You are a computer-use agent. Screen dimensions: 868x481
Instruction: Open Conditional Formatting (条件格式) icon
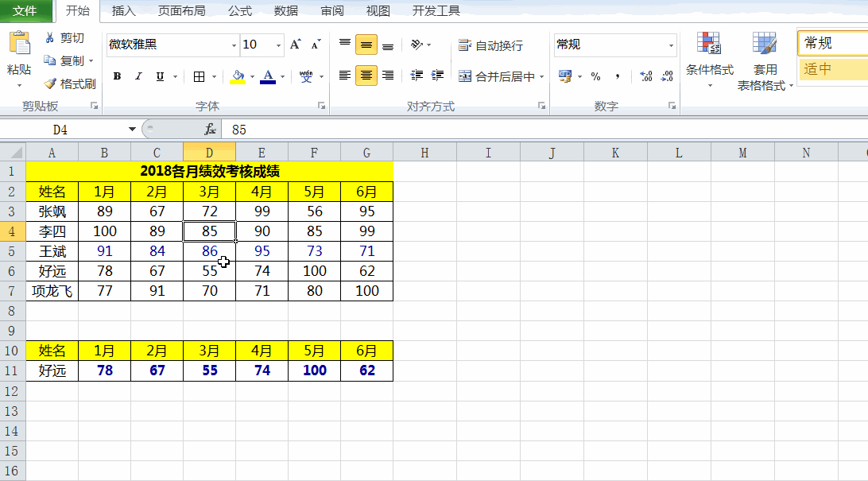coord(708,43)
